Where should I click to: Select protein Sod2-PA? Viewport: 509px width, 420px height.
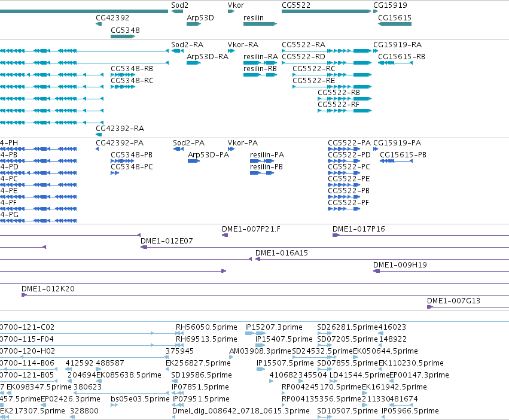pos(188,143)
